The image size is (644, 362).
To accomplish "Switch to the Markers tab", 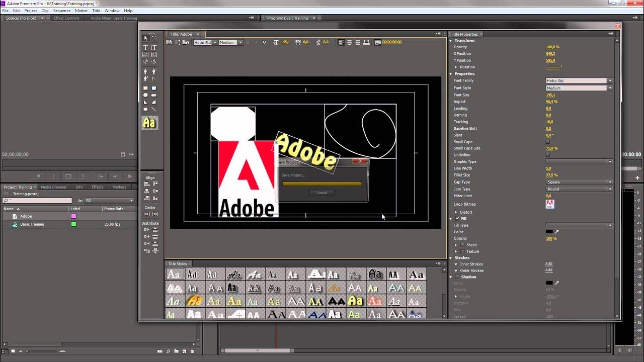I will [x=119, y=187].
